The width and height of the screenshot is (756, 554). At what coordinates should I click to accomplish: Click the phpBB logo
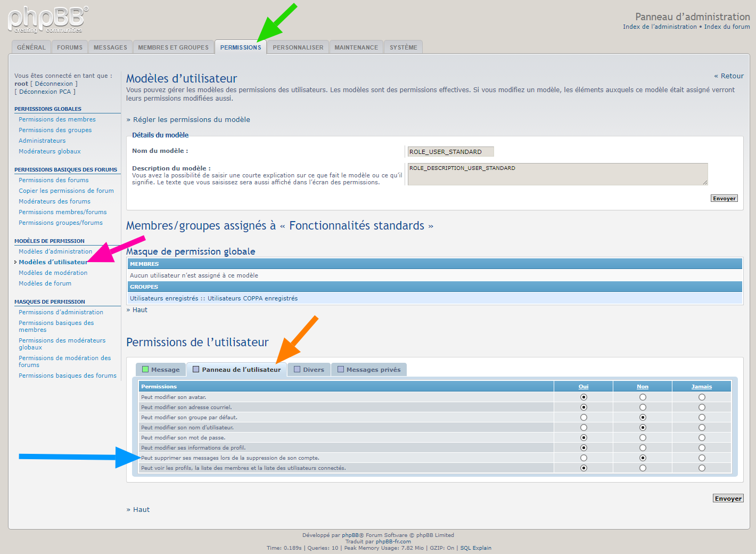(x=48, y=19)
